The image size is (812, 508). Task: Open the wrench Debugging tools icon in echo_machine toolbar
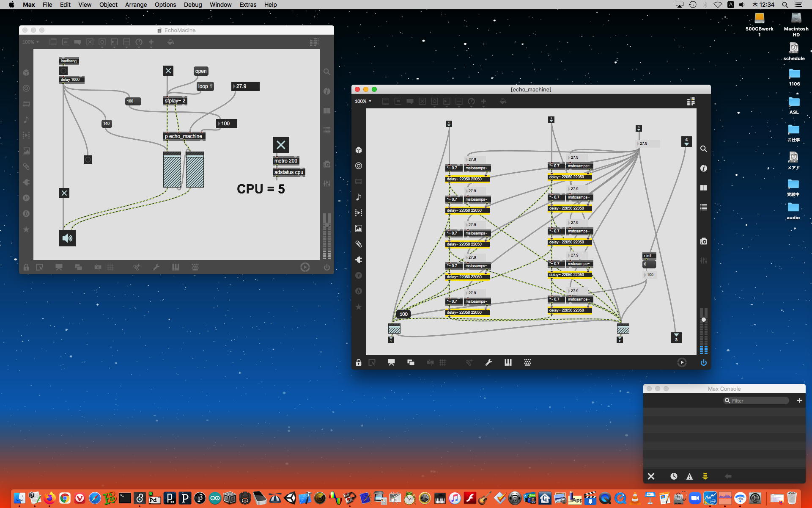click(488, 363)
